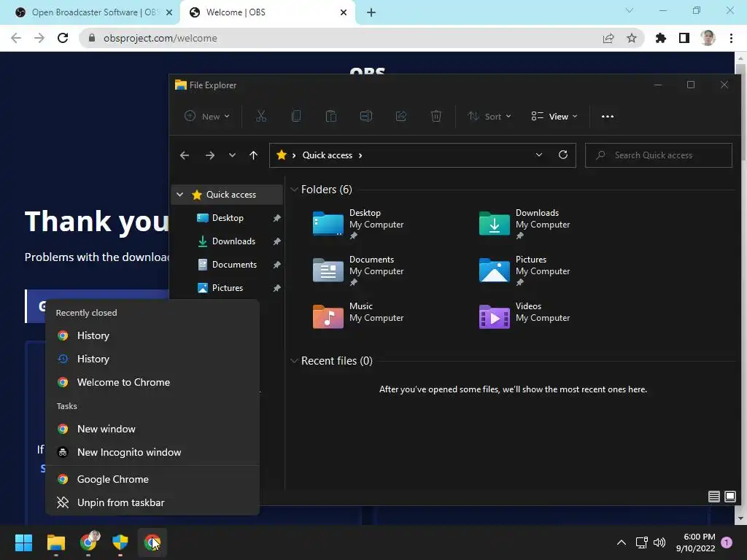Open a new Chrome tab
This screenshot has width=747, height=560.
click(x=371, y=12)
